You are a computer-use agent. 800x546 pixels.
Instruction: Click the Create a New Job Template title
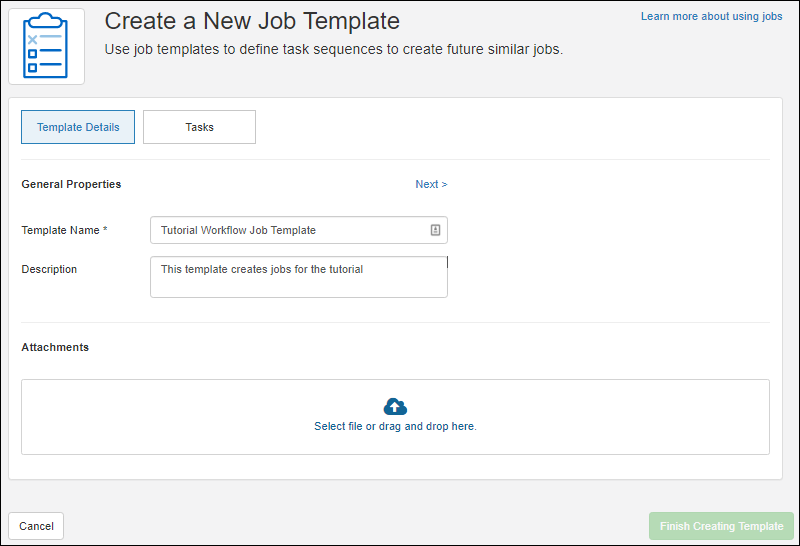click(x=252, y=21)
